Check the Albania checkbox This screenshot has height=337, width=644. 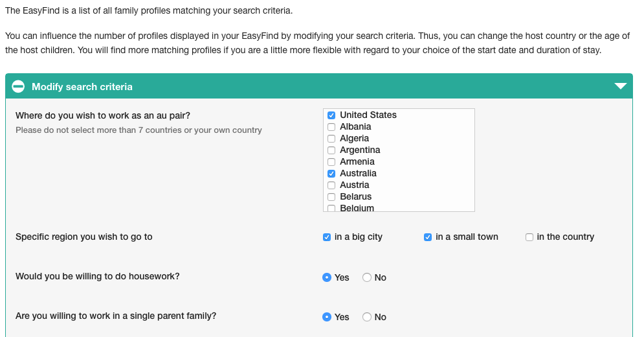(x=331, y=127)
